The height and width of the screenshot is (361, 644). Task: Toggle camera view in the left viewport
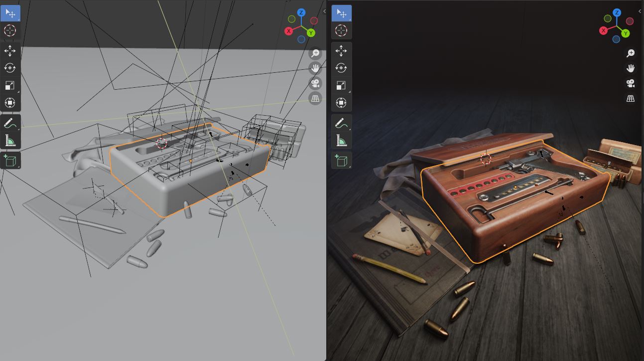[315, 83]
